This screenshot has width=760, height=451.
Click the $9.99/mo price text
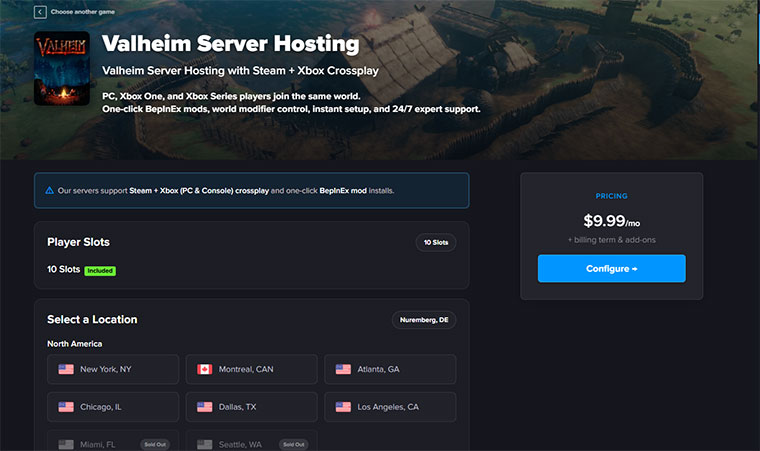(612, 221)
